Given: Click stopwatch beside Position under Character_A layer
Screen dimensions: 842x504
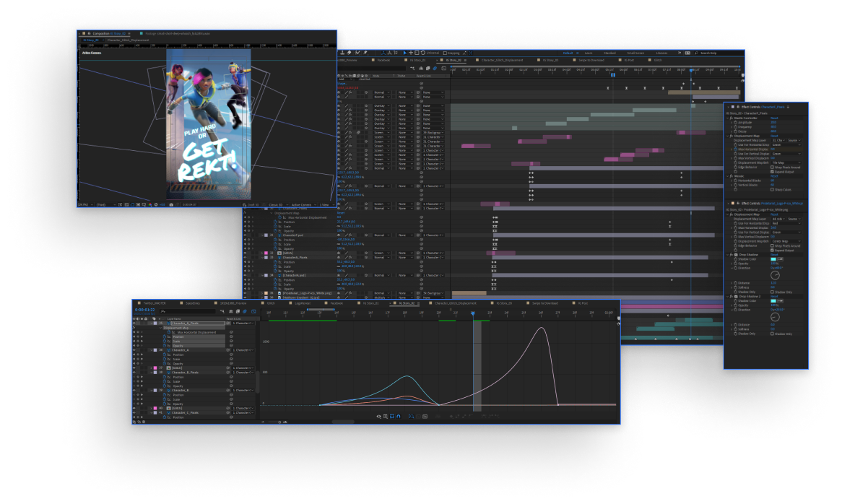Looking at the screenshot, I should (165, 355).
